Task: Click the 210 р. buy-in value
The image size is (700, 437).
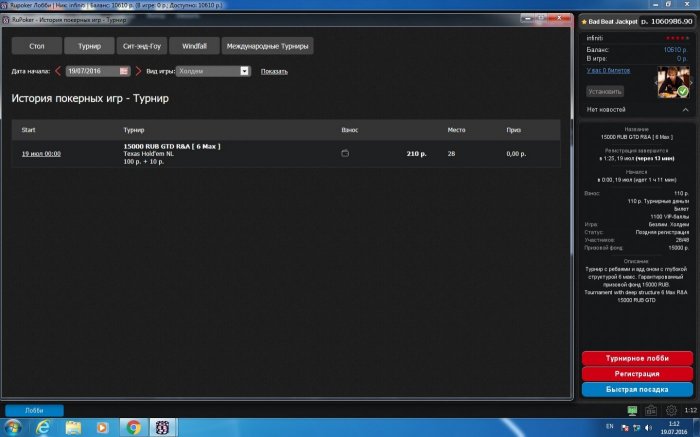Action: [x=416, y=154]
